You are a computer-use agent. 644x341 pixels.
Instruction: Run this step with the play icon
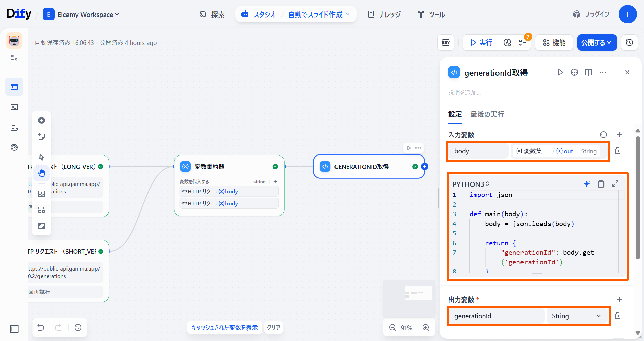tap(560, 73)
